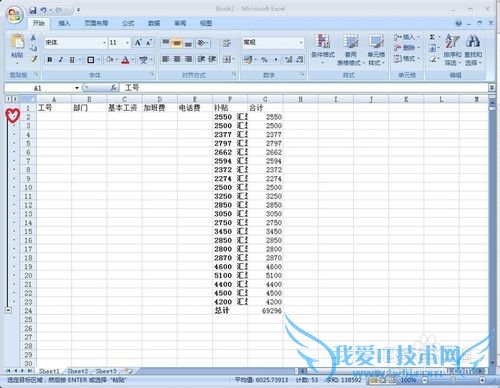Open the Delete cells (删除) dropdown
Screen dimensions: 500x388
[407, 48]
